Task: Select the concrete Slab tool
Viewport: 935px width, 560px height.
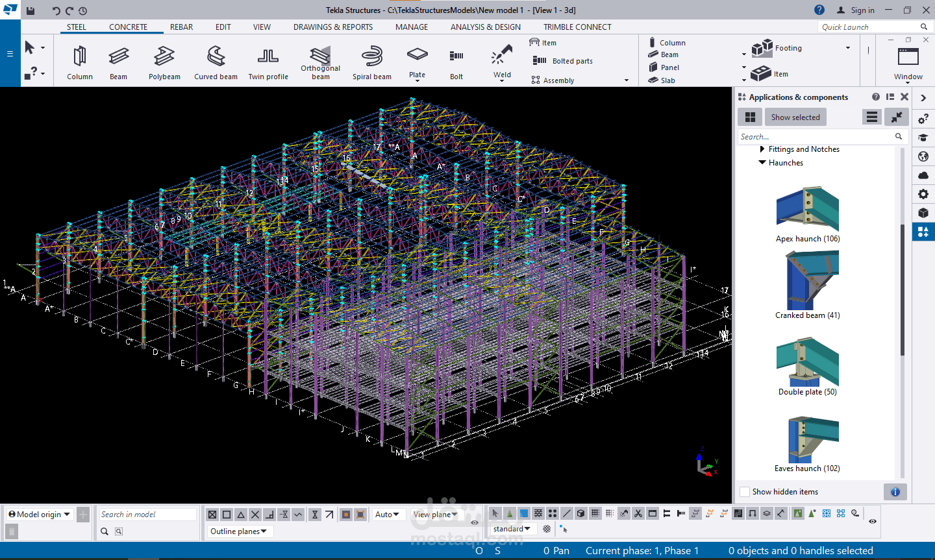Action: tap(662, 80)
